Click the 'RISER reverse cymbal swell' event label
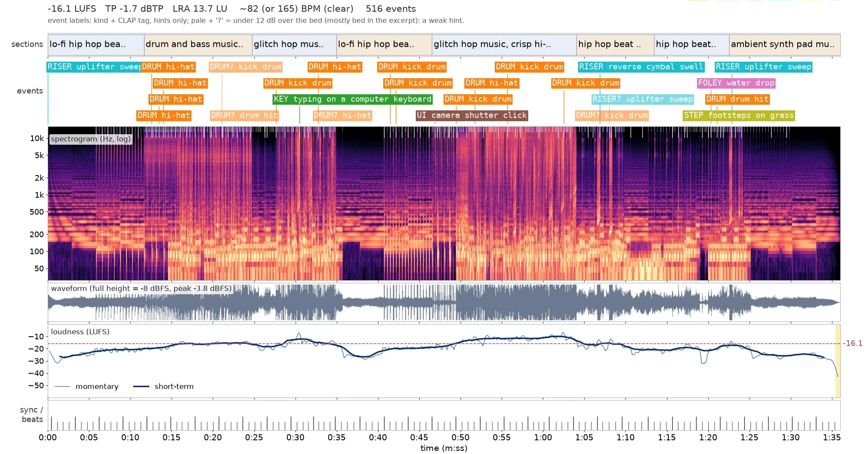868x454 pixels. coord(641,67)
